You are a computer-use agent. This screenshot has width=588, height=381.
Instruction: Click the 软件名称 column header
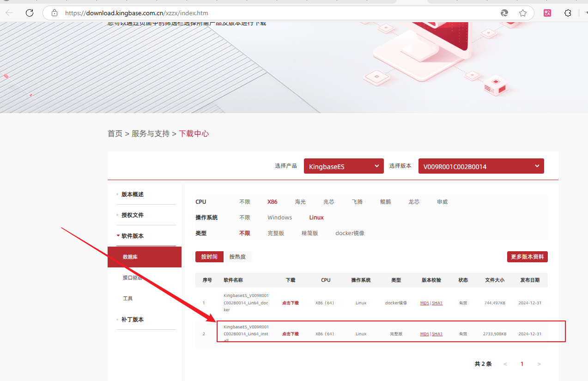[233, 280]
